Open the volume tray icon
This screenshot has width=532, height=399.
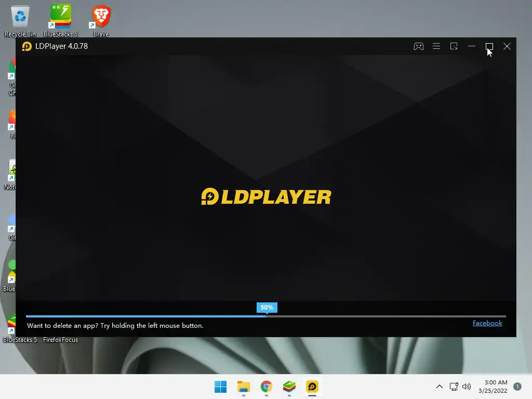tap(467, 387)
